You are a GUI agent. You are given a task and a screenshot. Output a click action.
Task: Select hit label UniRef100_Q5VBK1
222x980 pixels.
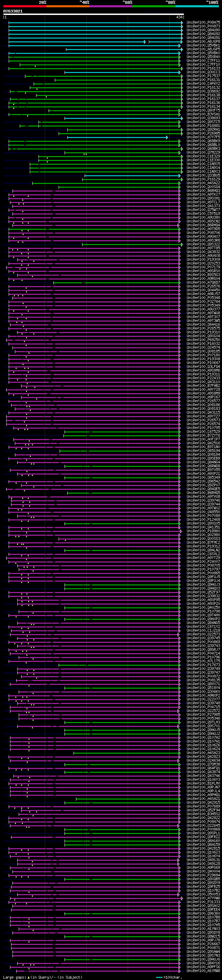pyautogui.click(x=203, y=45)
